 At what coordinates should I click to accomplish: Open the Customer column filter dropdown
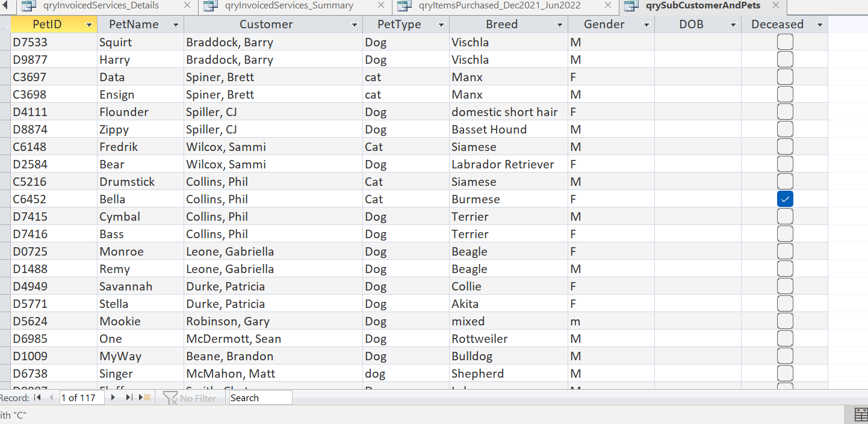pos(353,24)
